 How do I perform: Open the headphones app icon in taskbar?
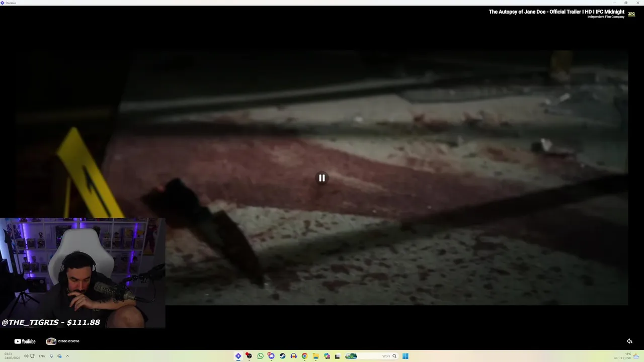click(x=293, y=356)
